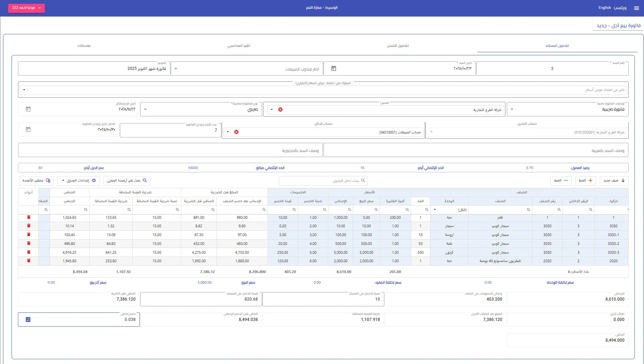644x364 pixels.
Task: Switch language to English
Action: [604, 8]
